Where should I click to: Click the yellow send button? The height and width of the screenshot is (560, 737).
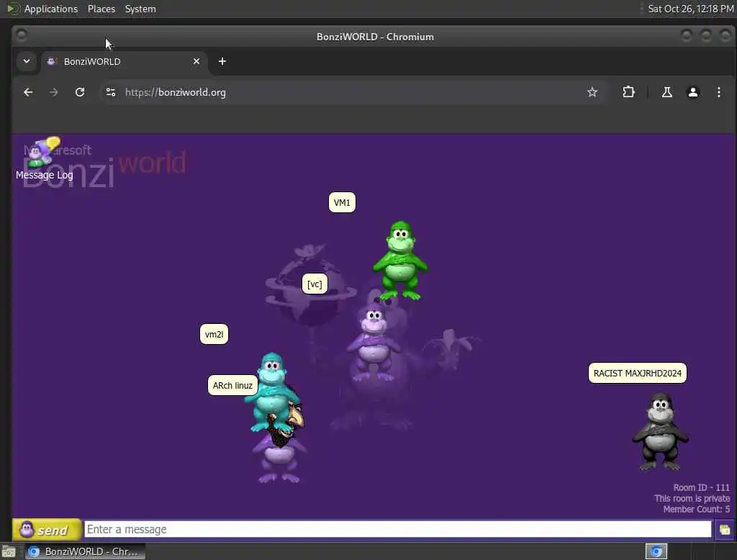(x=47, y=530)
